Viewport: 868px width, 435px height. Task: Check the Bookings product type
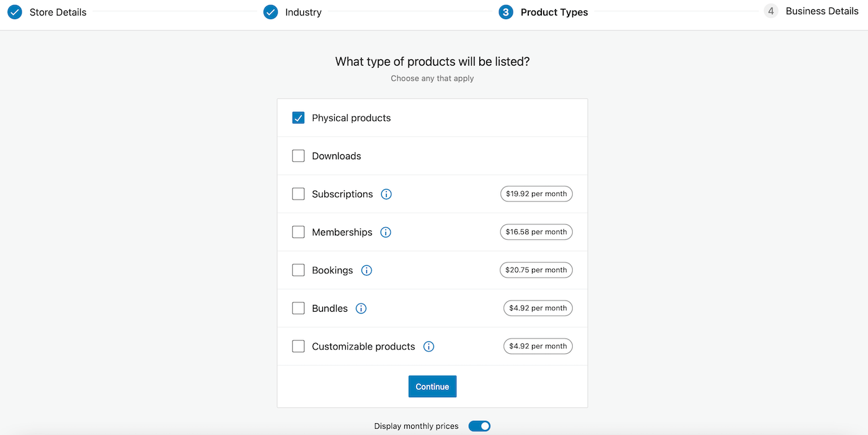point(298,270)
